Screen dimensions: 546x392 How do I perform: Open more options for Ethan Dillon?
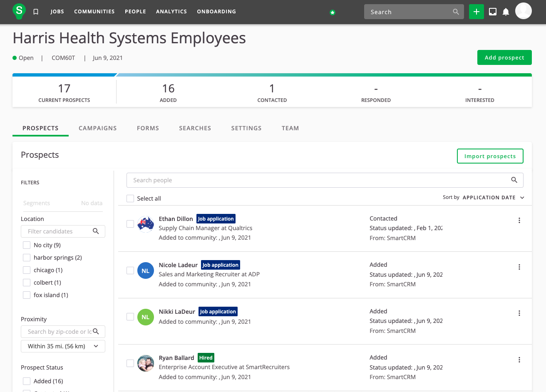519,221
